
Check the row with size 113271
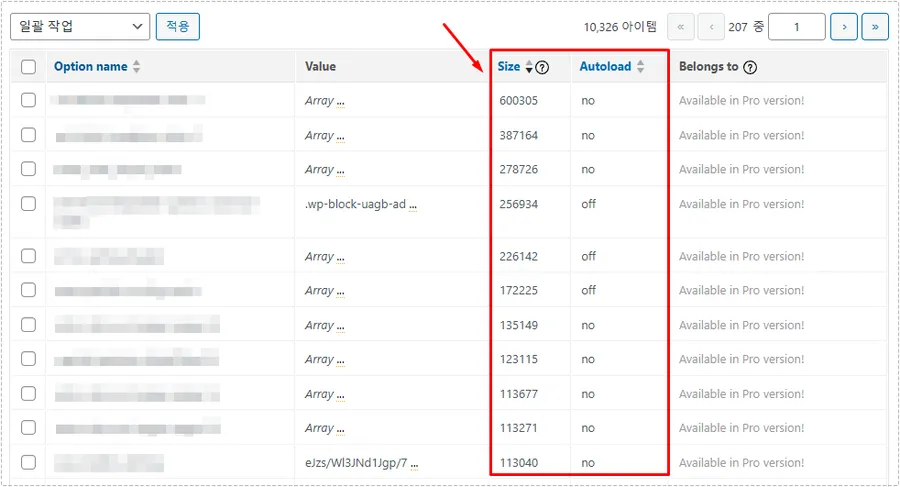(x=28, y=428)
